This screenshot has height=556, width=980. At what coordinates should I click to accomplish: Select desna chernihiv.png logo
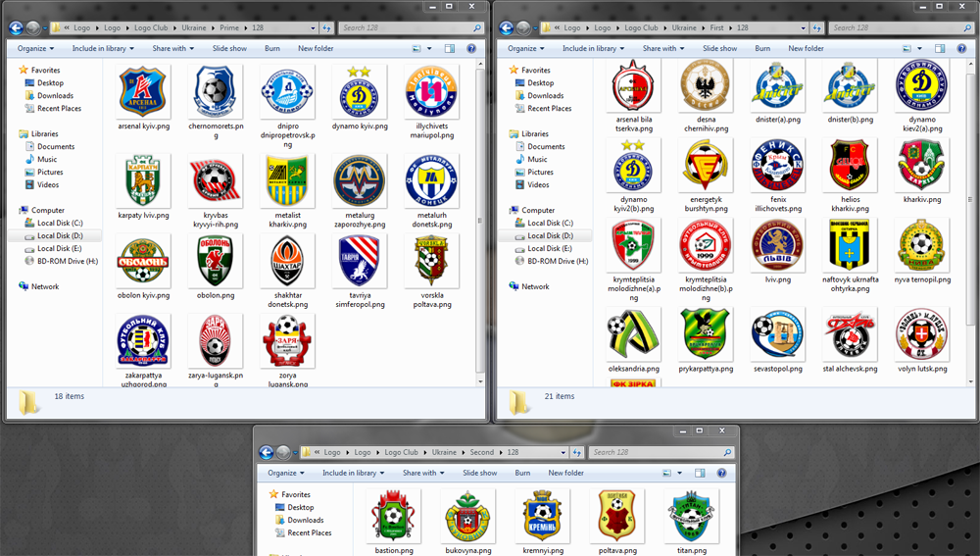point(705,85)
